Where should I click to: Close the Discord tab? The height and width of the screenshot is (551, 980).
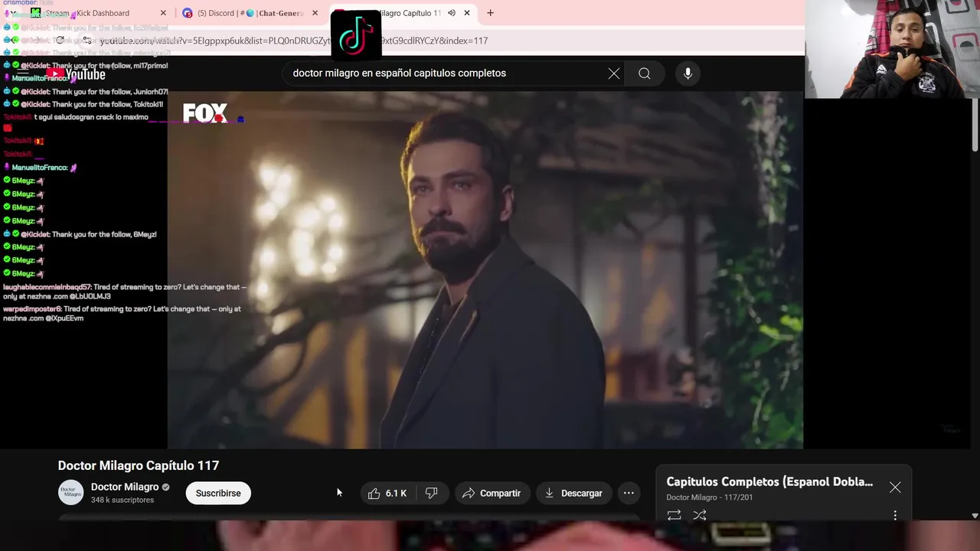[315, 13]
